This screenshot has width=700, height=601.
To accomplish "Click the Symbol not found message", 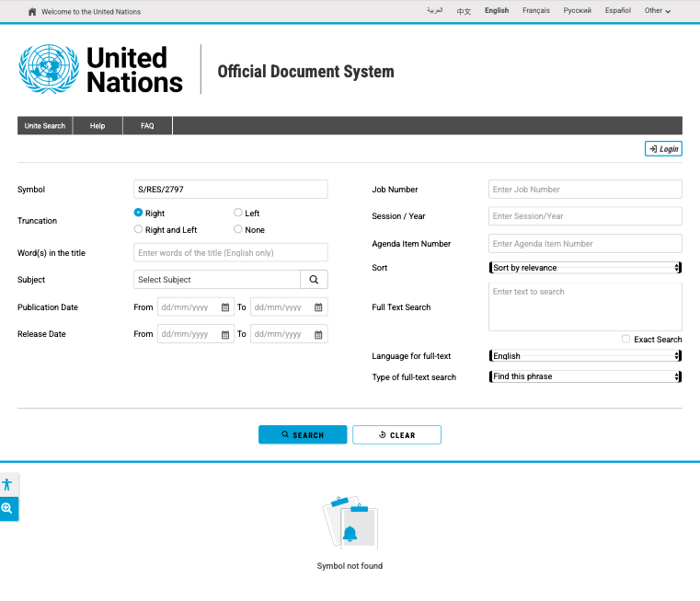I will (350, 566).
